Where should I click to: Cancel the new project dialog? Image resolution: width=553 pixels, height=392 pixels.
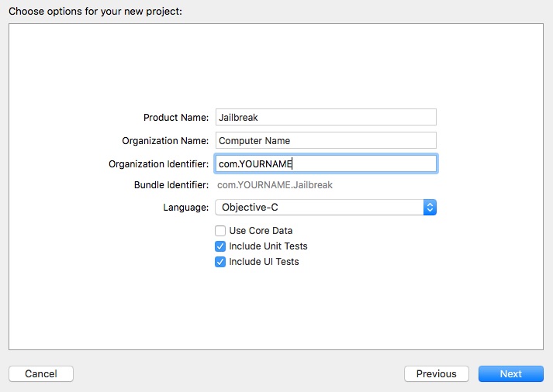point(41,373)
